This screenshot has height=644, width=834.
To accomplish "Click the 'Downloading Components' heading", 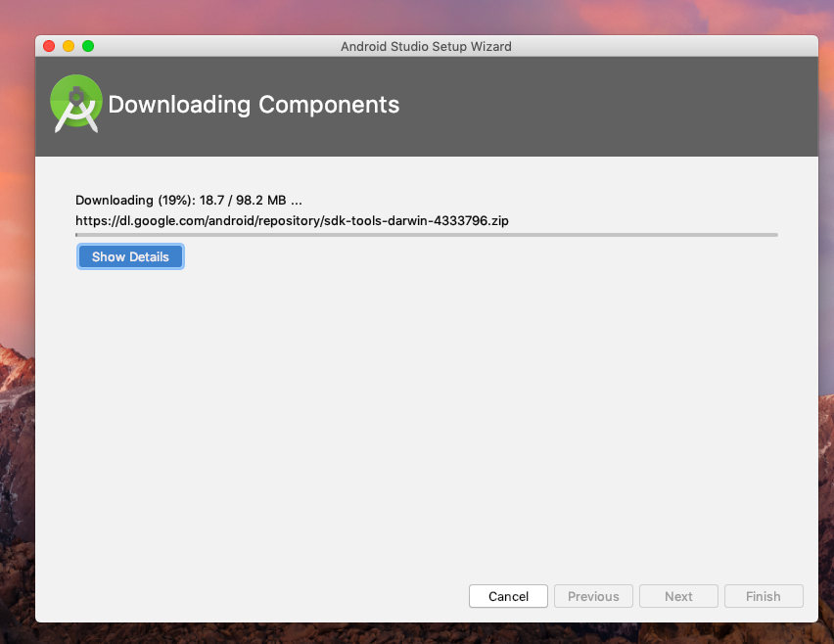I will coord(254,104).
